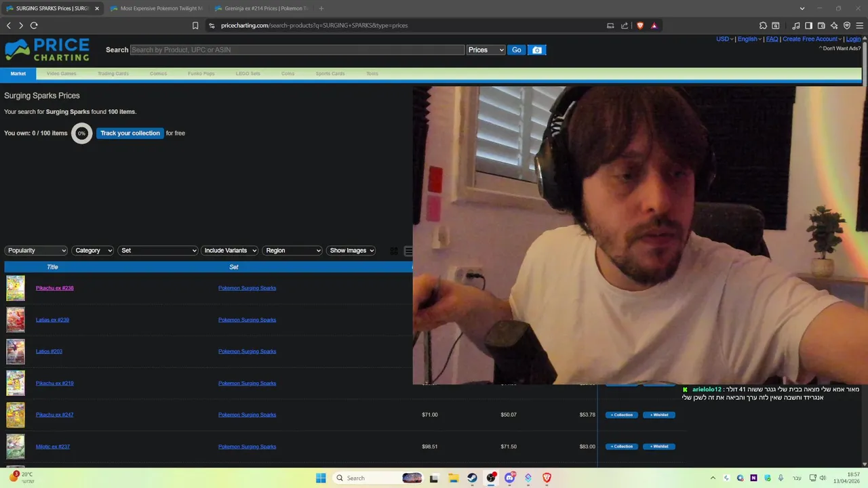Open Windows Start menu

tap(321, 478)
